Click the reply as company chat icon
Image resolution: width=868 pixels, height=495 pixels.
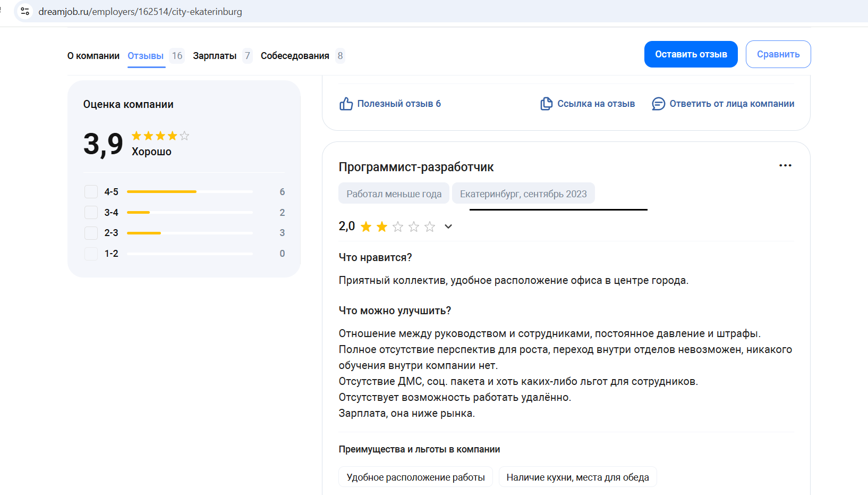[658, 104]
